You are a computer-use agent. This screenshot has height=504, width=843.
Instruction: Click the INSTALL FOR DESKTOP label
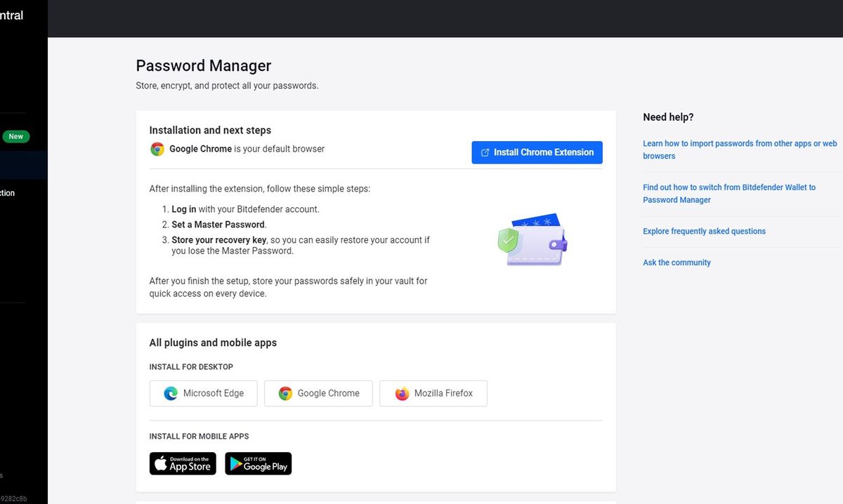(191, 367)
